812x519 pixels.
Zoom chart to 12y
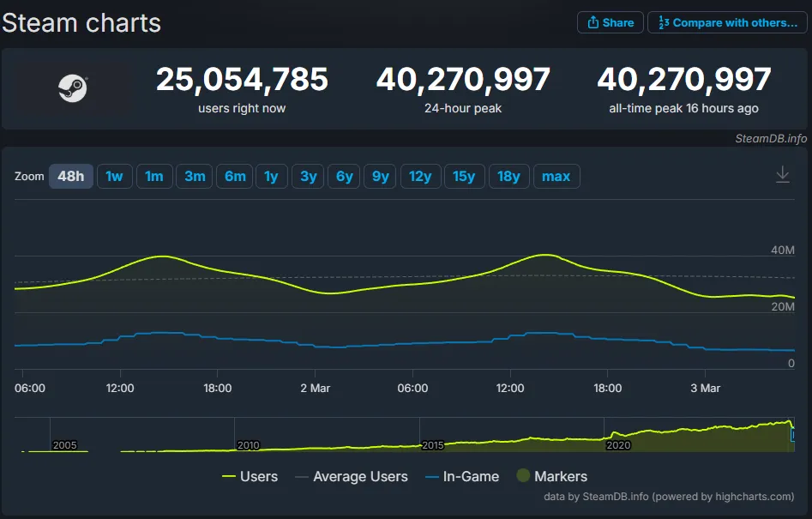pos(420,176)
